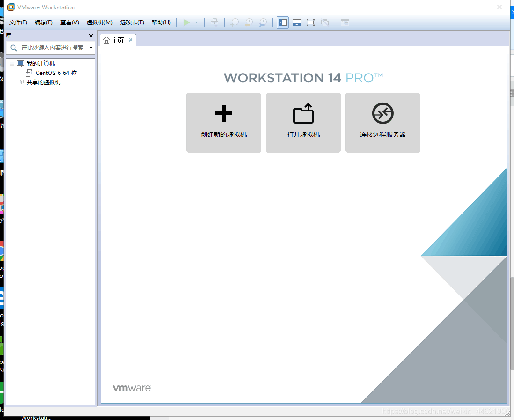Select 我的计算机 in the library tree
514x420 pixels.
(40, 64)
